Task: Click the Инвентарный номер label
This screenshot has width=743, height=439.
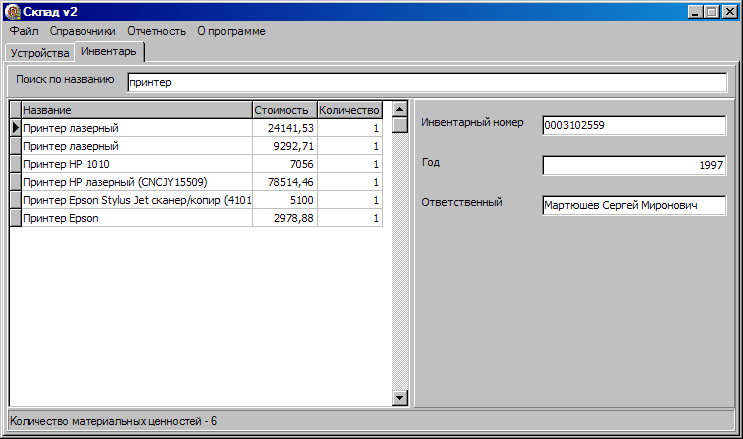Action: click(472, 122)
